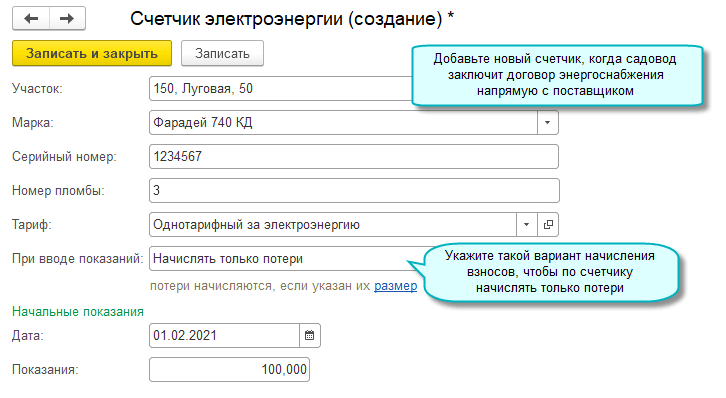
Task: Expand the Тариф dropdown arrow
Action: (526, 225)
